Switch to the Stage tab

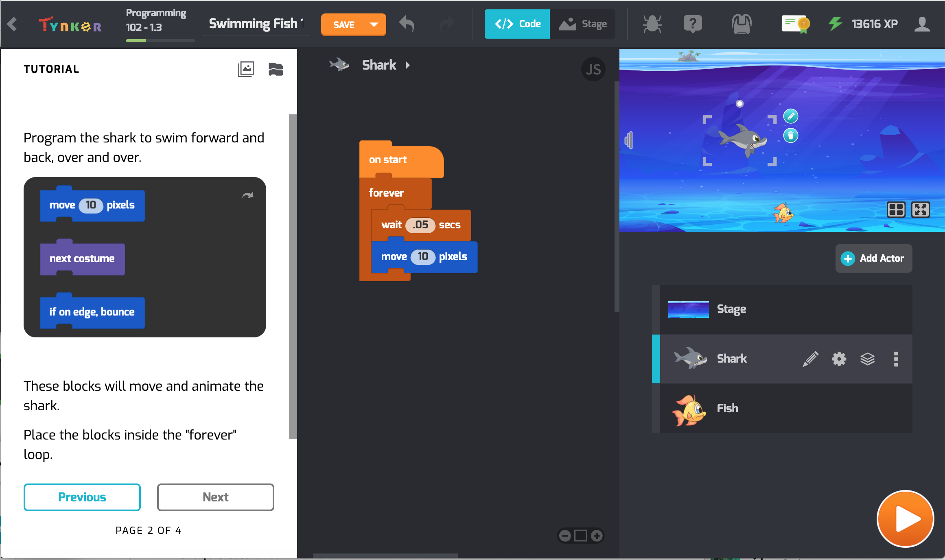(x=582, y=24)
